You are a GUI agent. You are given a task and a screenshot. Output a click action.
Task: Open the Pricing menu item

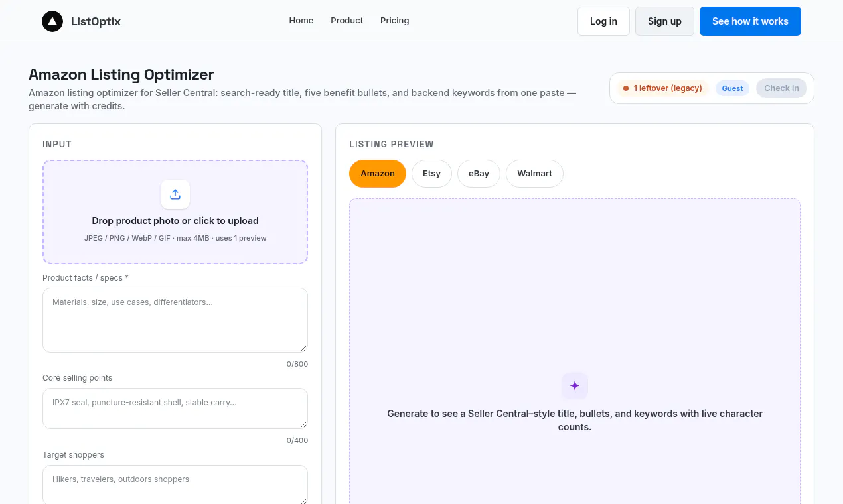395,21
